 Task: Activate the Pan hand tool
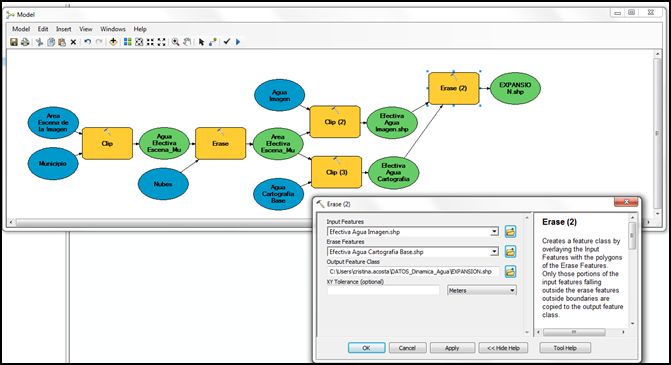click(x=187, y=42)
